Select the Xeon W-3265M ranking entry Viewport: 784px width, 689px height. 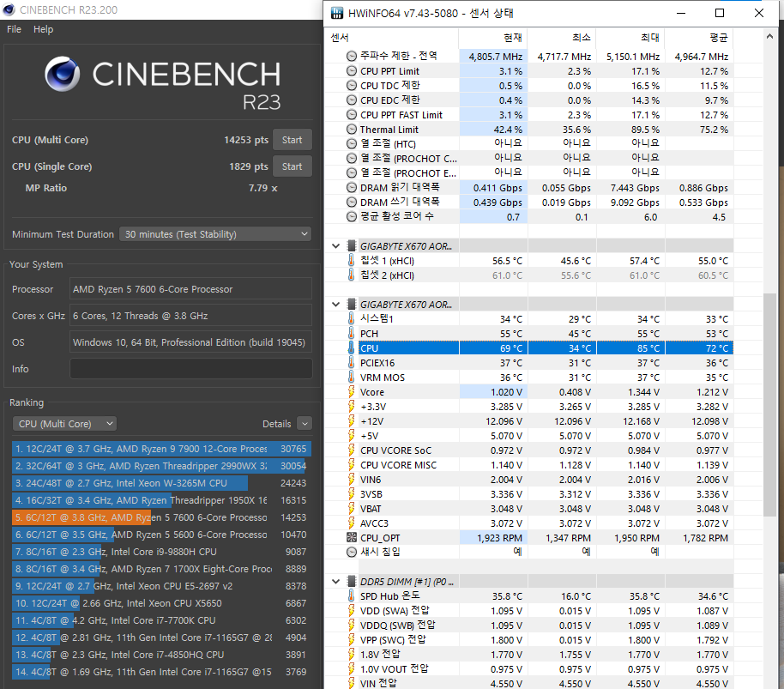coord(161,483)
